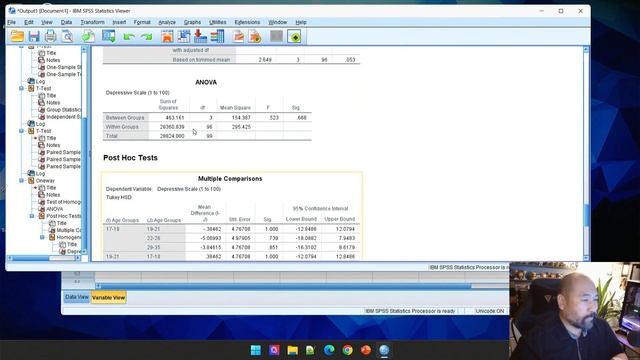Open the Extensions menu

pos(247,22)
